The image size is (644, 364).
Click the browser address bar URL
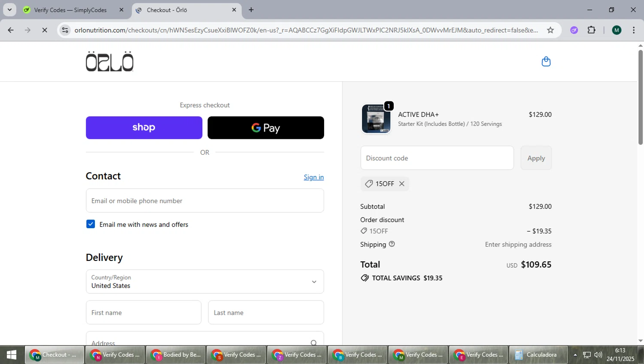(306, 30)
